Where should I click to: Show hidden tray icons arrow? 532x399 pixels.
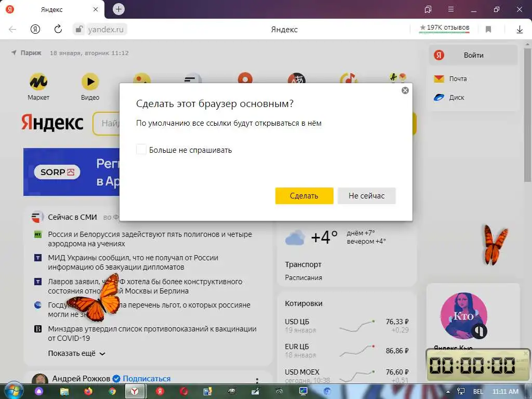[448, 392]
